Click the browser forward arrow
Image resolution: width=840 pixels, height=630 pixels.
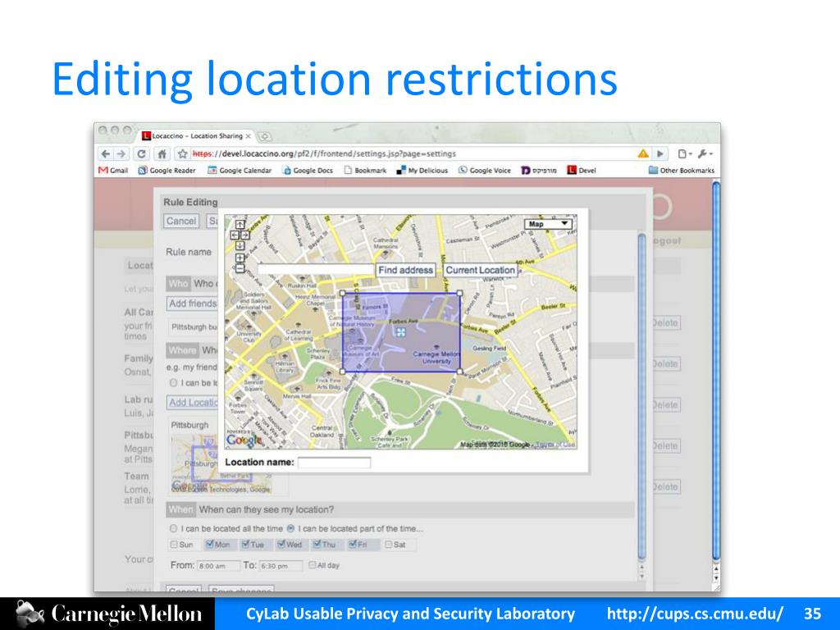(x=121, y=153)
